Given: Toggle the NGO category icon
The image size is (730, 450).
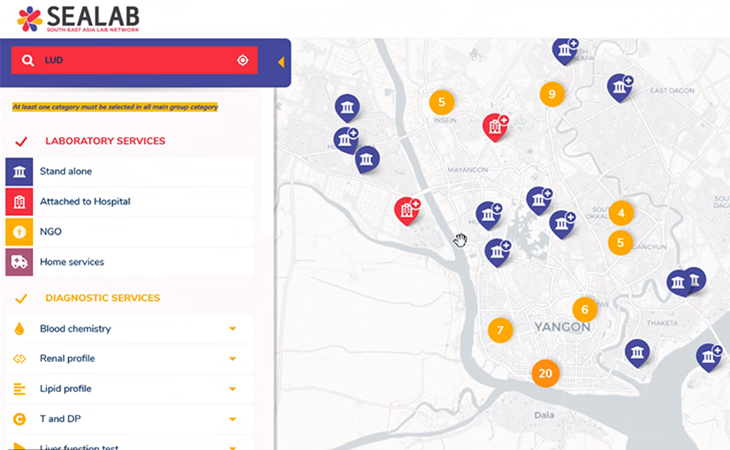Looking at the screenshot, I should pos(19,232).
